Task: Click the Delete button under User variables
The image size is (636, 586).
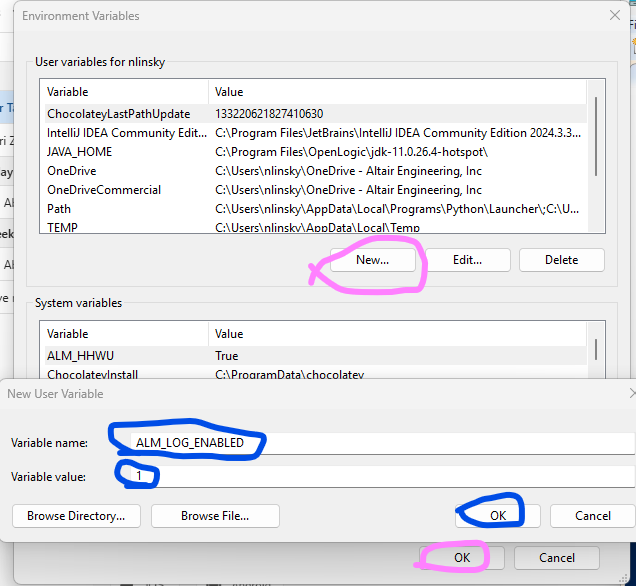Action: 562,260
